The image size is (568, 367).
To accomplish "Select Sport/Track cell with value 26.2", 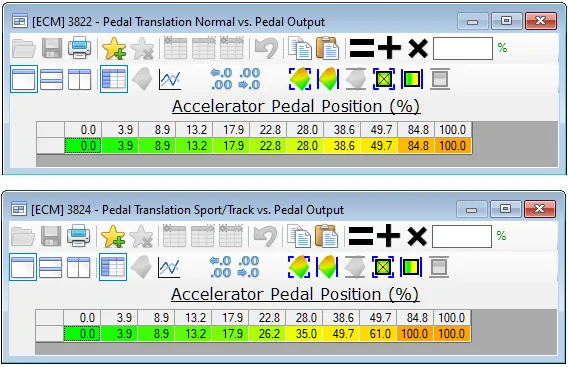I will [267, 334].
